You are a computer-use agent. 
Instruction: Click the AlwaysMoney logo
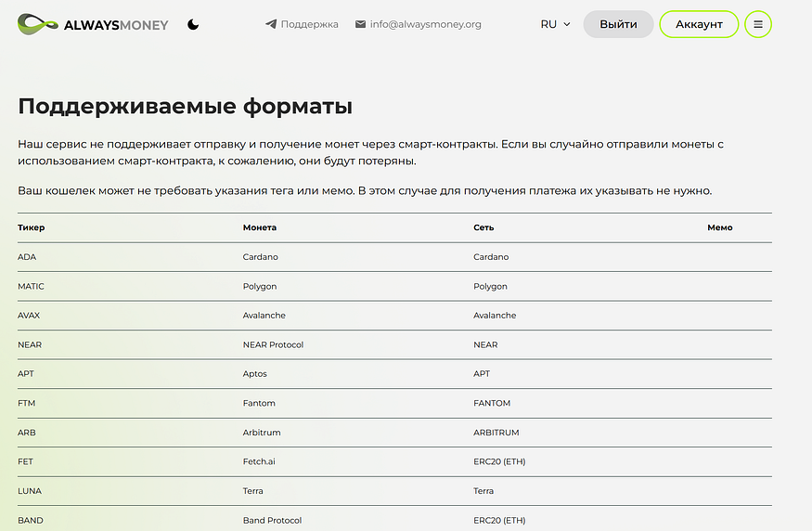tap(93, 24)
